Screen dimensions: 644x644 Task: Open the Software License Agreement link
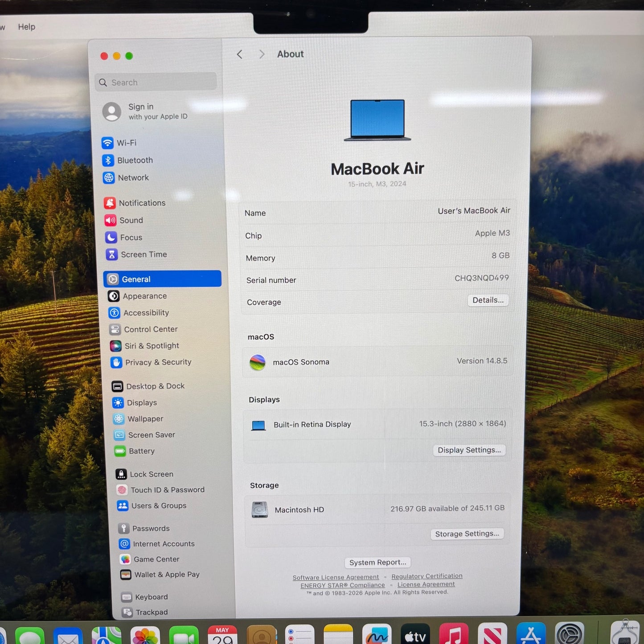tap(336, 578)
